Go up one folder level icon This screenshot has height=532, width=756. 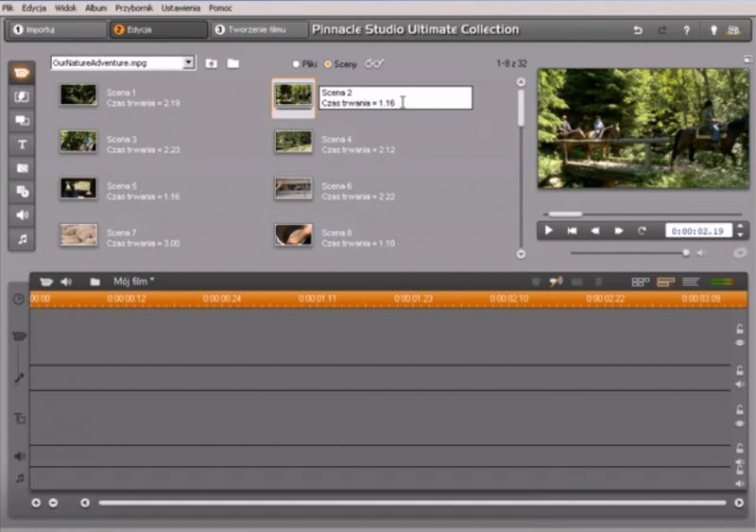pos(211,63)
